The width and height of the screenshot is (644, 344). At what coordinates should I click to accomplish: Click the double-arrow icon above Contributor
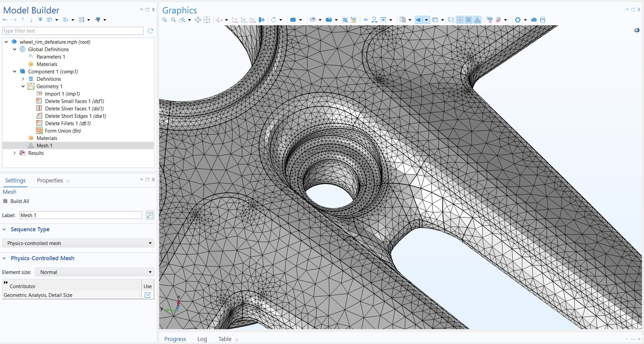pos(6,282)
